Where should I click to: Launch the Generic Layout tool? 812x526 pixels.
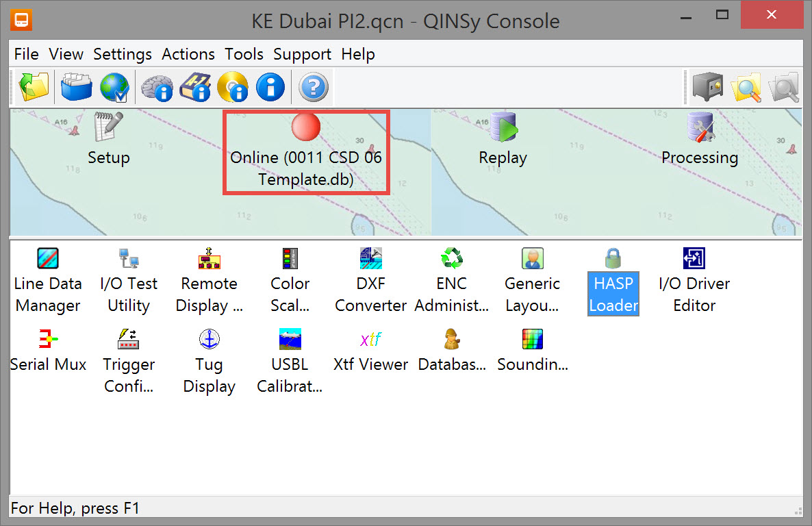click(533, 280)
